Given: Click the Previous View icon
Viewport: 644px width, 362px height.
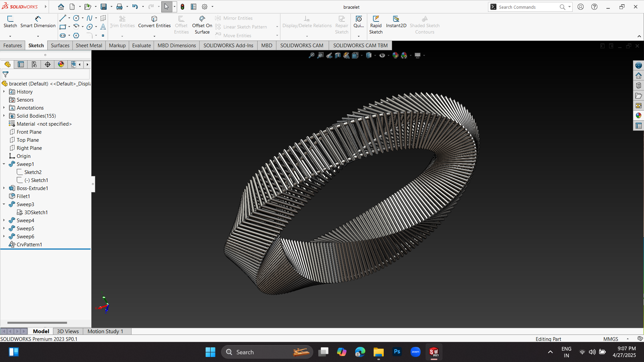Looking at the screenshot, I should [329, 55].
